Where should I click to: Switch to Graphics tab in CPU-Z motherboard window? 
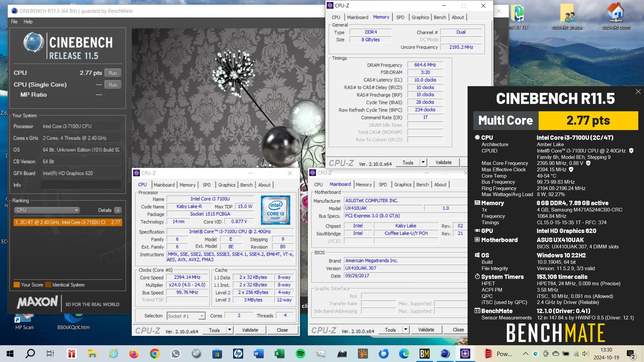(403, 184)
